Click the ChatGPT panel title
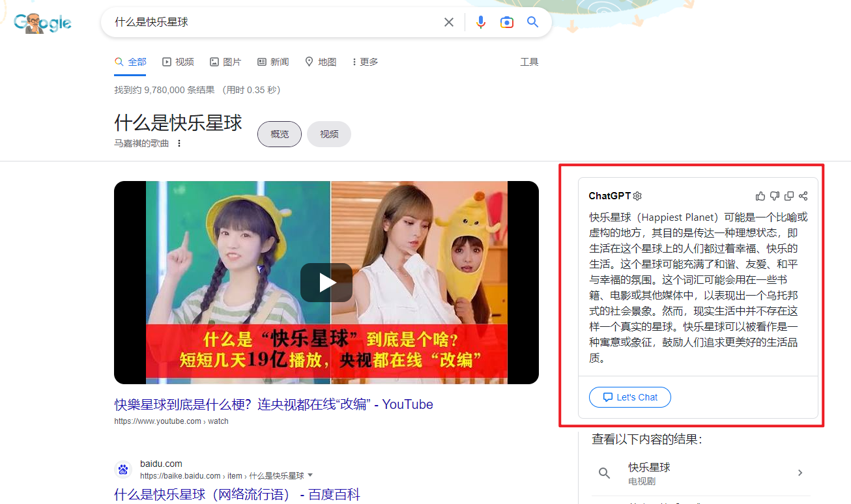The height and width of the screenshot is (504, 851). 610,196
